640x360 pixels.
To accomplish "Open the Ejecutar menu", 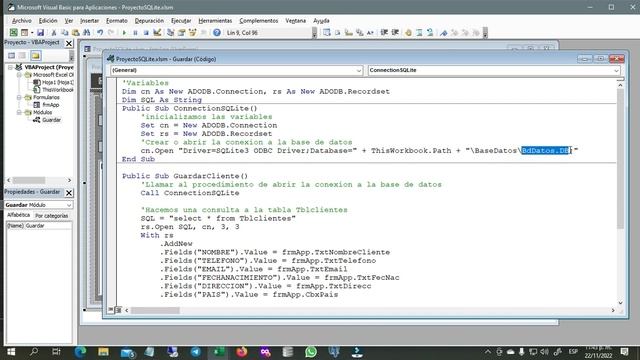I will coord(181,20).
